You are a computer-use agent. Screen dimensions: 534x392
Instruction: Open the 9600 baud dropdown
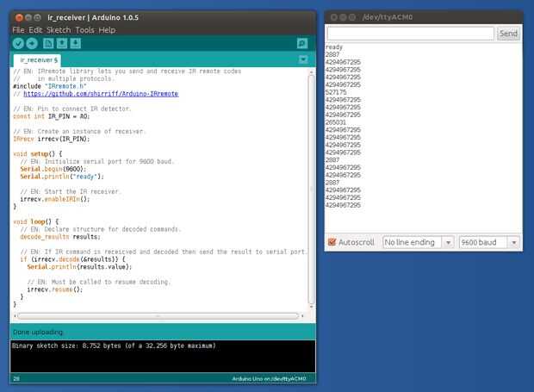click(489, 242)
